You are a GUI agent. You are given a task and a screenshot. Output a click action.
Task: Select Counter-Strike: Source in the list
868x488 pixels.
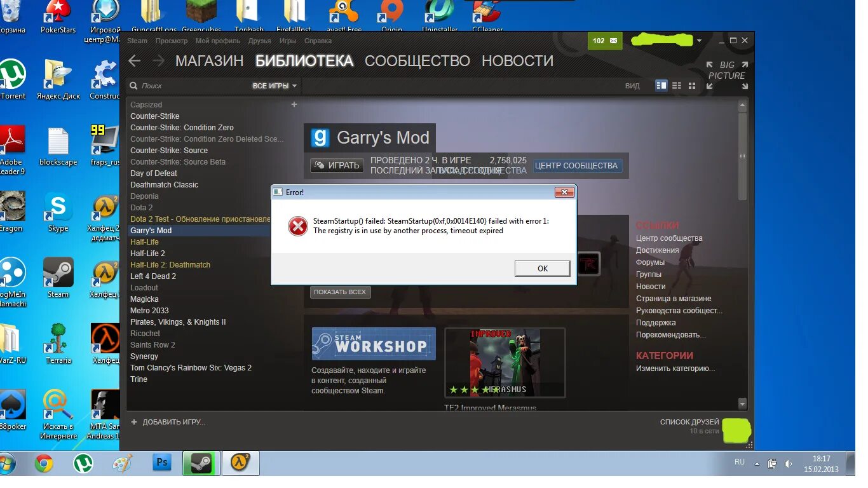[169, 151]
